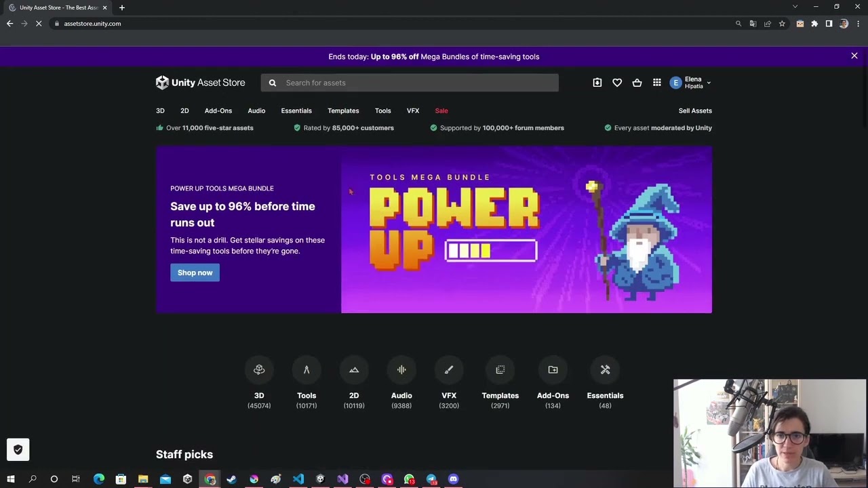
Task: Open the Chrome extensions puzzle icon
Action: tap(814, 24)
